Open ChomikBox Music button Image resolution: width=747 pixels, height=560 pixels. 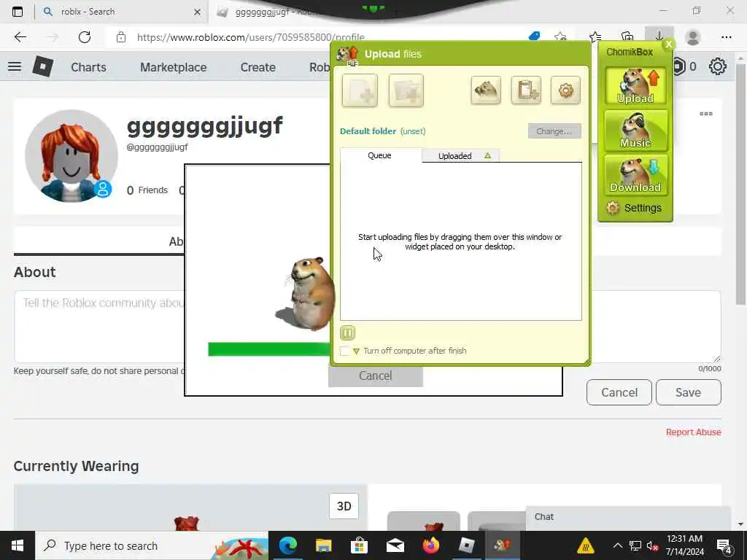[635, 131]
